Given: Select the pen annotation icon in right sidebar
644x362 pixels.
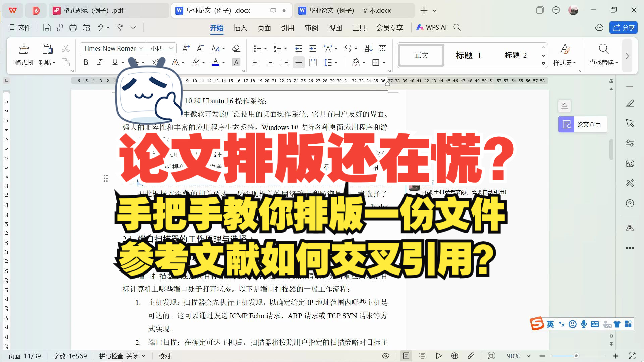Looking at the screenshot, I should [630, 103].
